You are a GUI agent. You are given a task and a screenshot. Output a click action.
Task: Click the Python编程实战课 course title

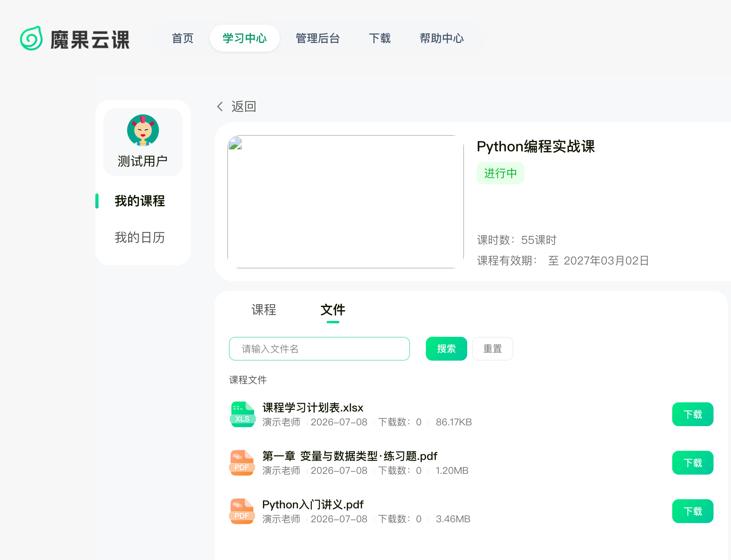[x=536, y=147]
